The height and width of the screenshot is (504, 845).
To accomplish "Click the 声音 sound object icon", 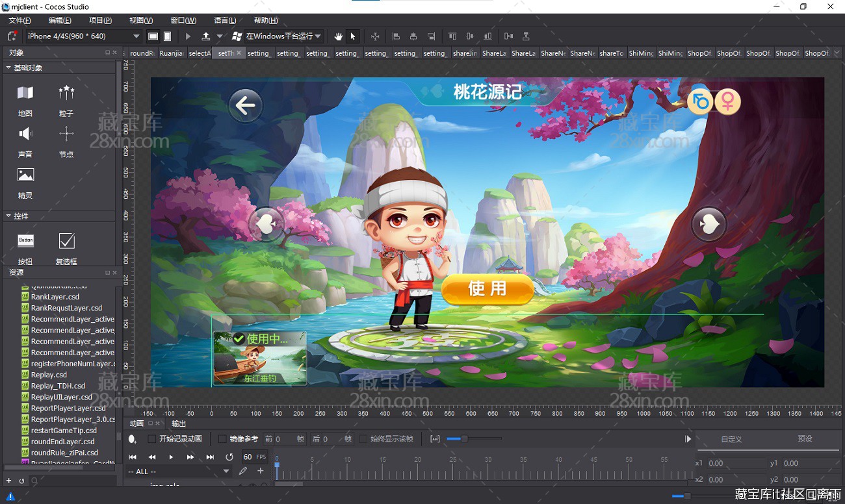I will [x=25, y=134].
